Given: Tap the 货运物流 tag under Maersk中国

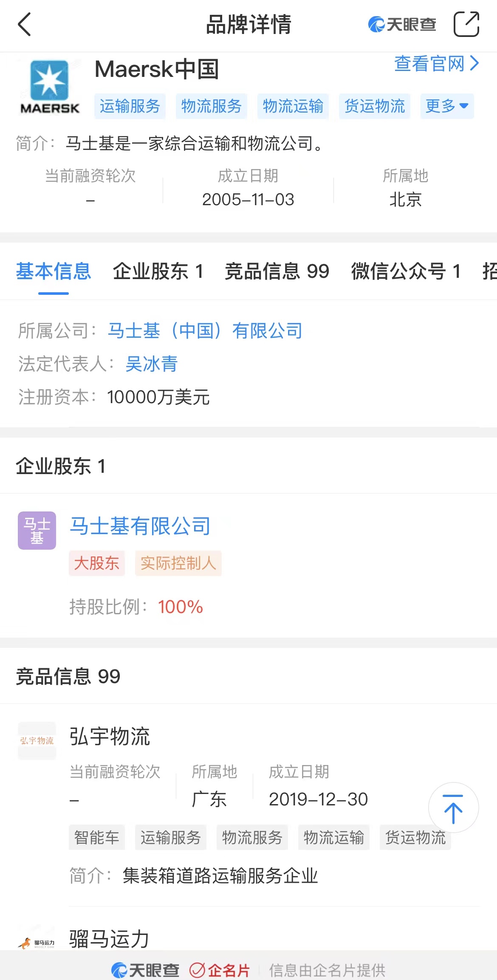Looking at the screenshot, I should pos(374,106).
